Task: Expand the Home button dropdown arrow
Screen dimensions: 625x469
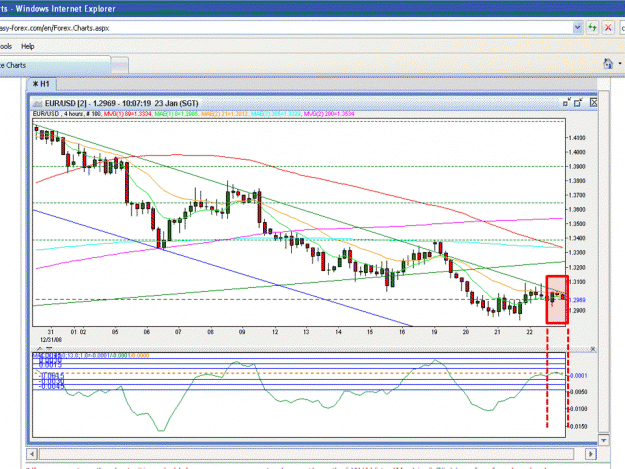Action: pos(620,64)
